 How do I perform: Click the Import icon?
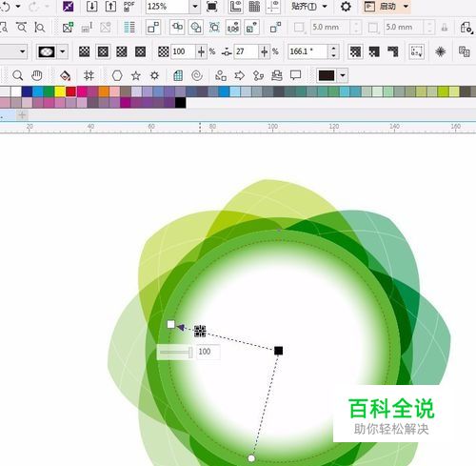click(91, 7)
